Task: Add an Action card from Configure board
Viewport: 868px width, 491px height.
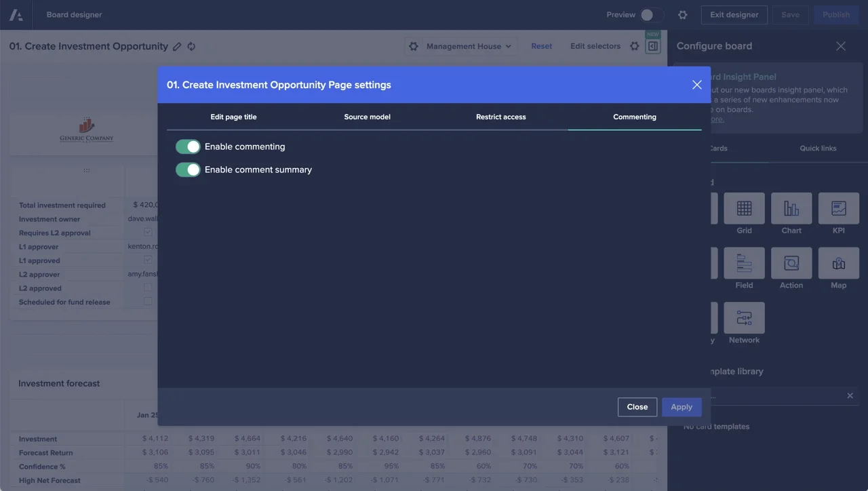Action: 791,263
